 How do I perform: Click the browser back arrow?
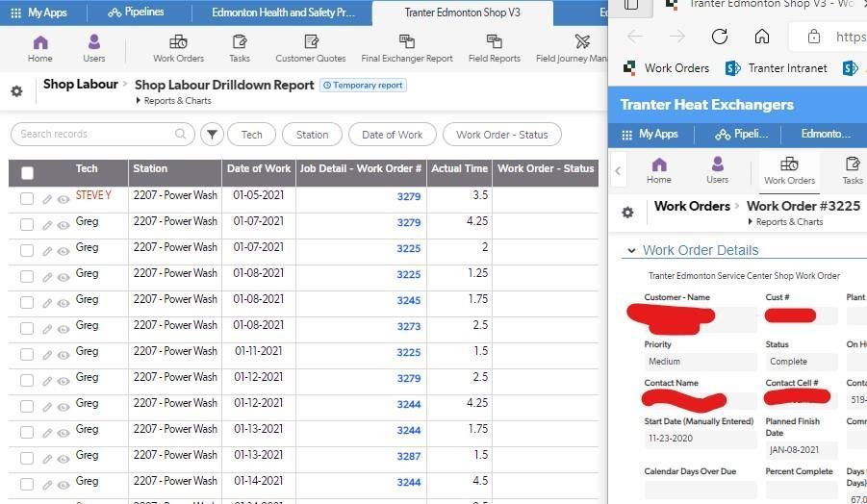click(635, 37)
